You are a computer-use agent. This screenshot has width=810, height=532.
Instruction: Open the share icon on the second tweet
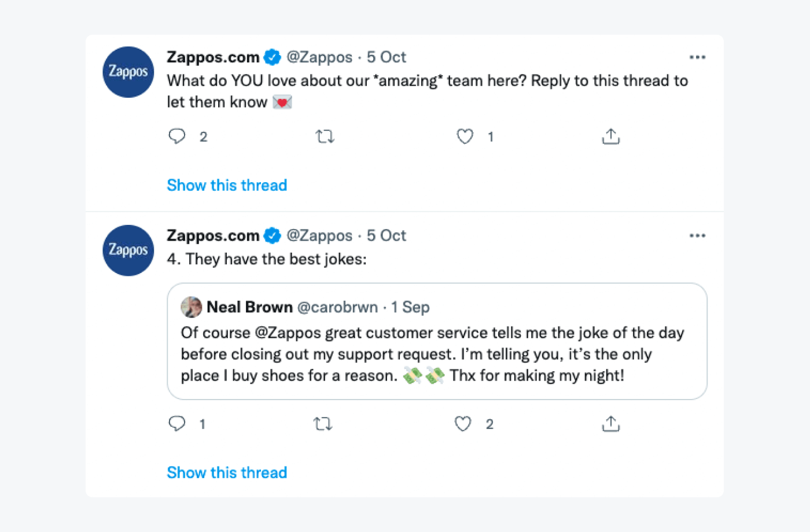click(x=611, y=424)
